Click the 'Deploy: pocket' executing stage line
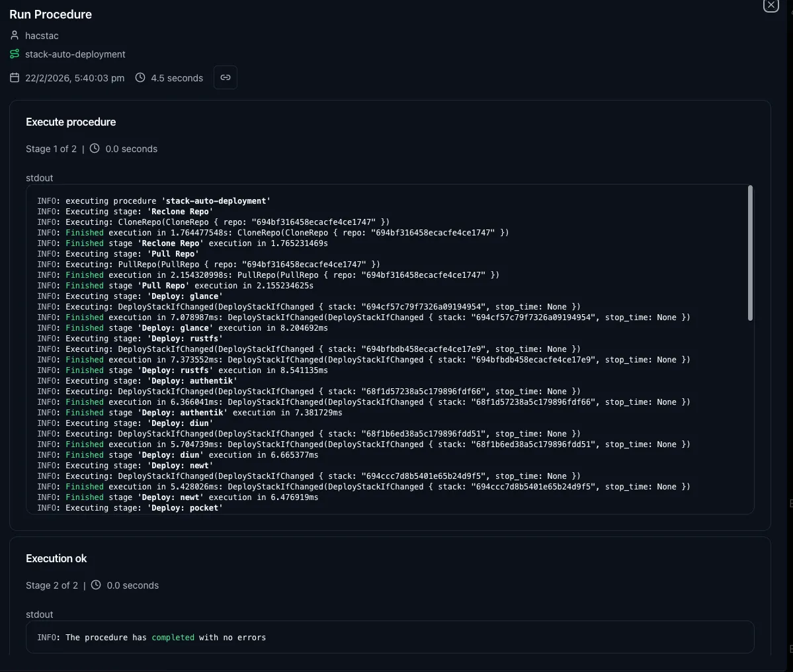This screenshot has height=672, width=793. point(130,508)
